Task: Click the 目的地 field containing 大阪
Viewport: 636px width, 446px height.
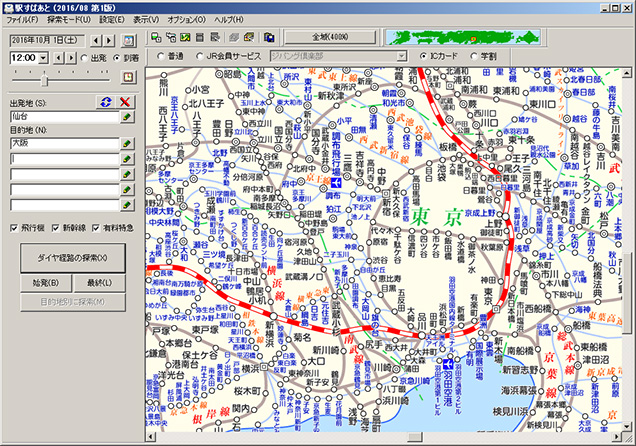Action: tap(64, 143)
